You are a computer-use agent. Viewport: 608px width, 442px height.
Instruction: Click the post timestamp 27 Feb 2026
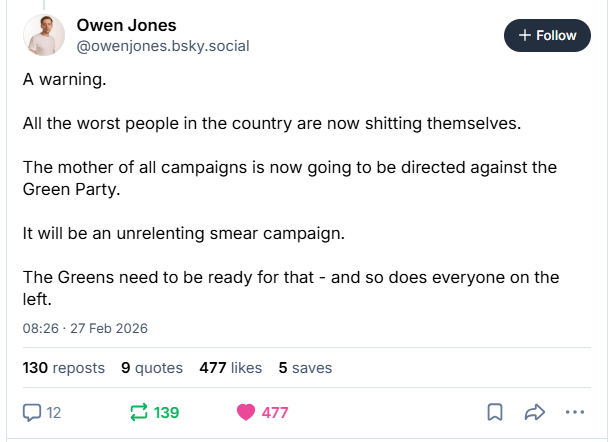pyautogui.click(x=85, y=328)
